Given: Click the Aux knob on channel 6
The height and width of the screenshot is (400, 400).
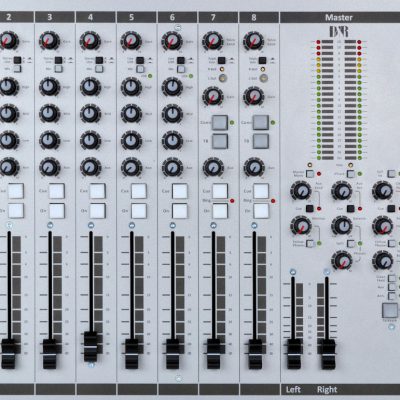Looking at the screenshot, I should (172, 167).
